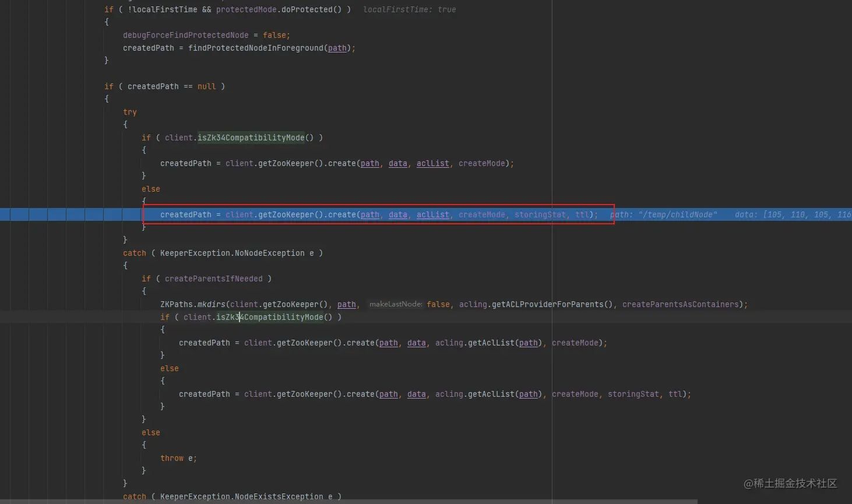Click storingStat on the highlighted execution line

click(x=540, y=214)
